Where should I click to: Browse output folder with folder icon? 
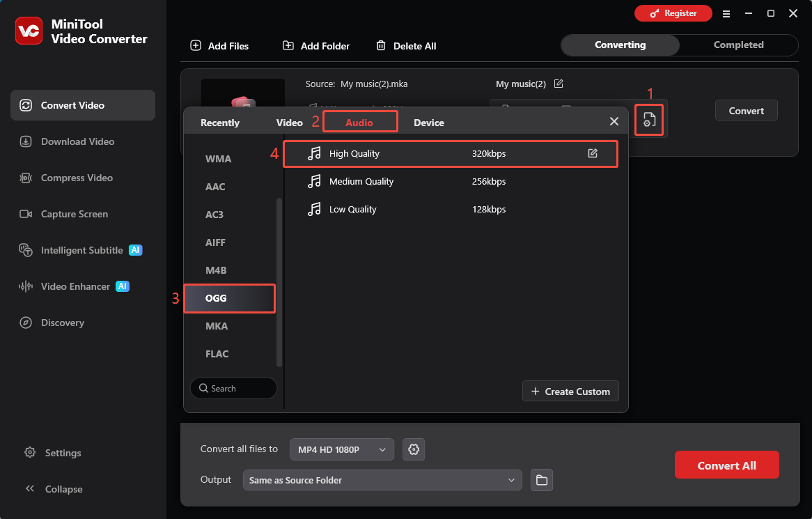[x=542, y=480]
